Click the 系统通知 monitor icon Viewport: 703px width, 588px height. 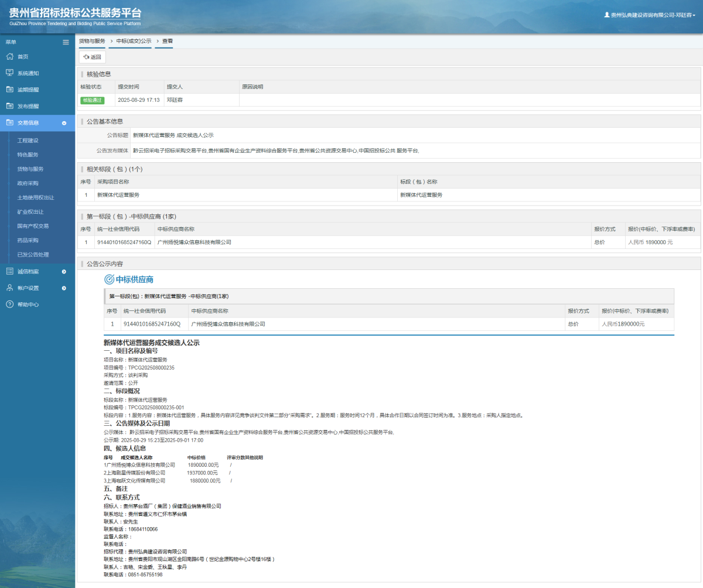9,73
